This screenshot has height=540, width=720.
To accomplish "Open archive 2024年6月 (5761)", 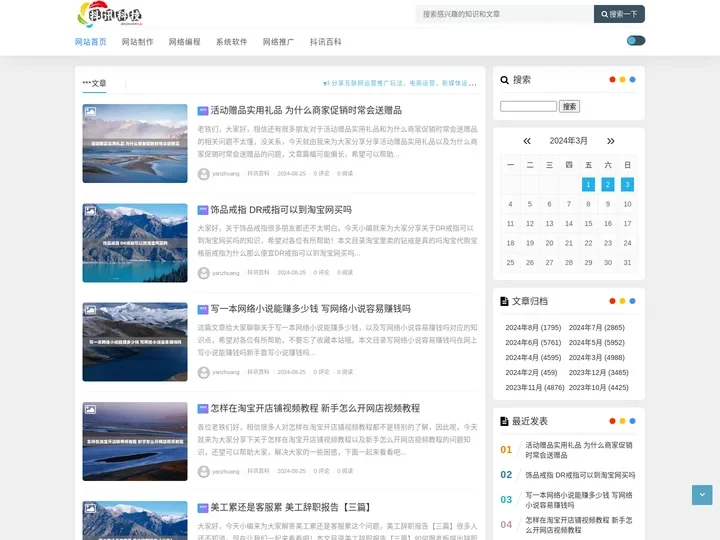I will click(533, 343).
